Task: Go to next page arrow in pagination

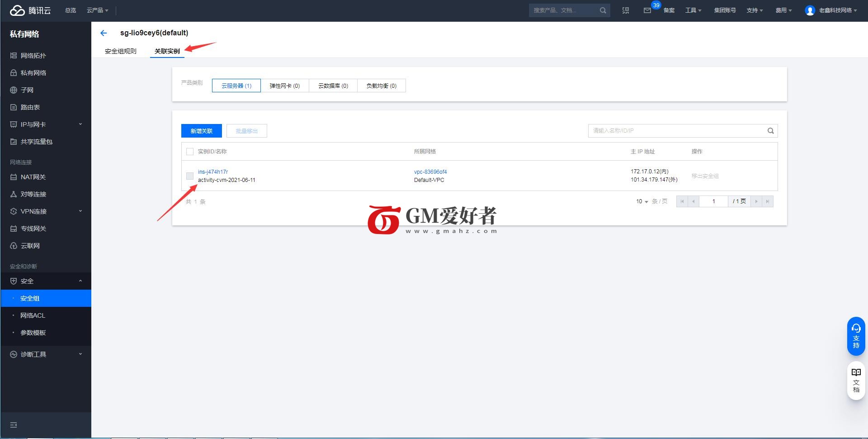Action: (756, 201)
